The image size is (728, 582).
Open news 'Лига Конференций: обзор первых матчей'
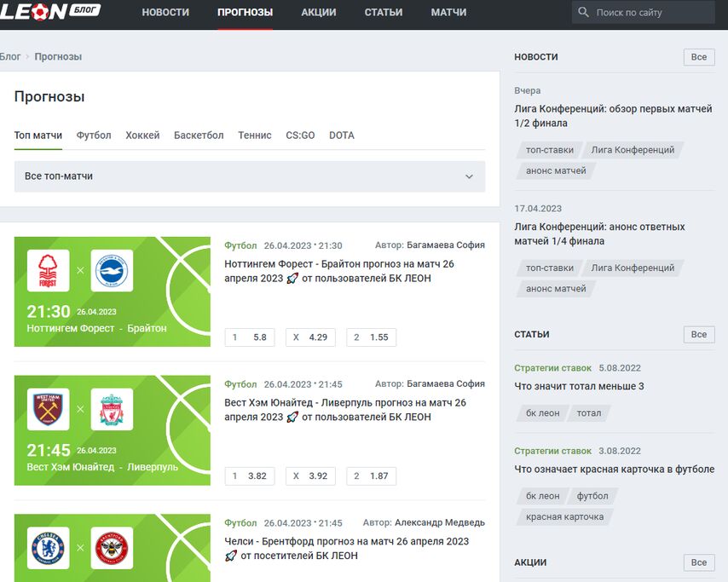coord(613,116)
